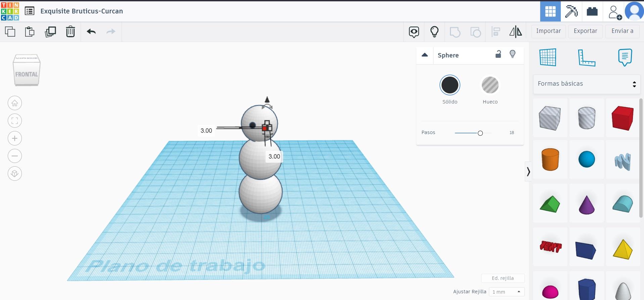Select the Workplane tool icon

pyautogui.click(x=548, y=57)
